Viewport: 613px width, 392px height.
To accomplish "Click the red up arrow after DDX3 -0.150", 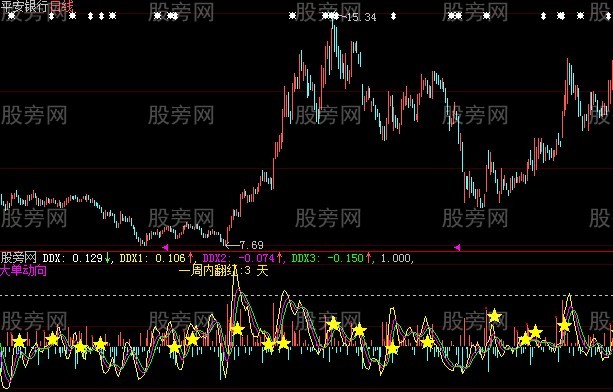I will (x=368, y=258).
